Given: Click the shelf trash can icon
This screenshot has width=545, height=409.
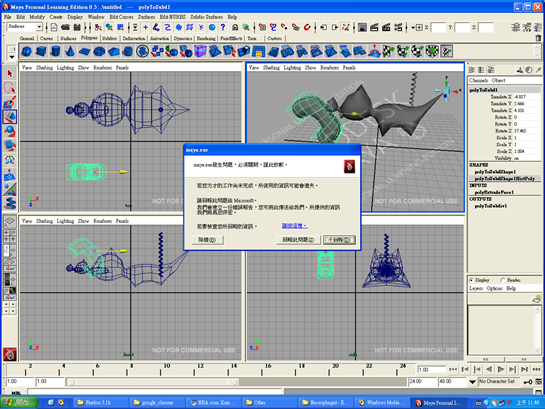Looking at the screenshot, I should pos(538,38).
